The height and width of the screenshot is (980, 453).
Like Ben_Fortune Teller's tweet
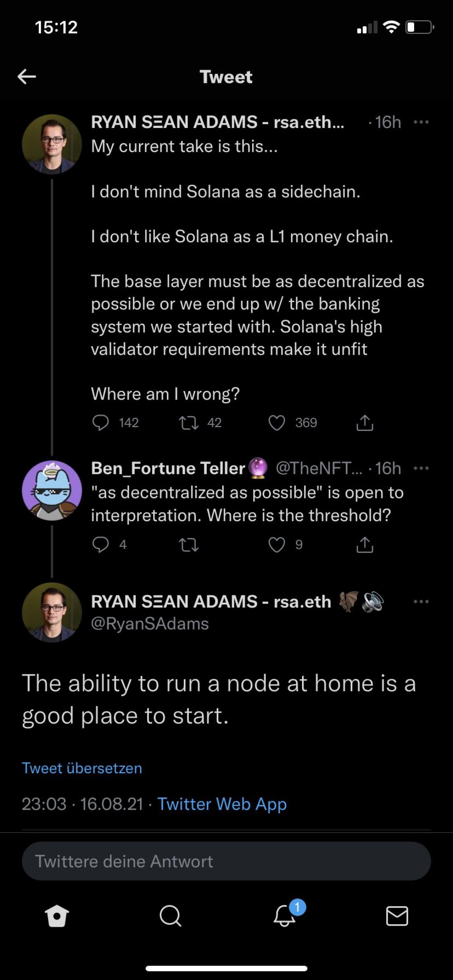pyautogui.click(x=277, y=545)
